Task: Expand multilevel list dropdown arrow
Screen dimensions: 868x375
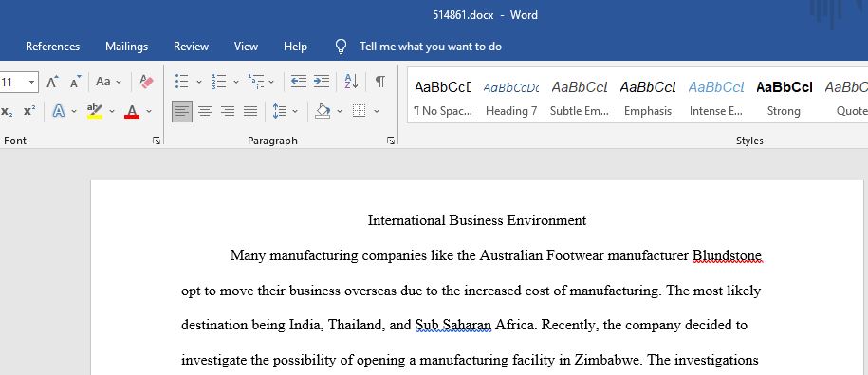Action: tap(271, 83)
